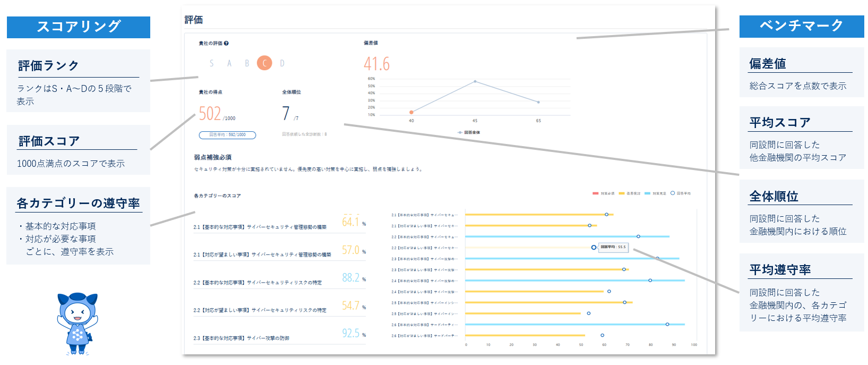The height and width of the screenshot is (365, 868).
Task: Click the blue スコアリング header banner
Action: point(79,27)
